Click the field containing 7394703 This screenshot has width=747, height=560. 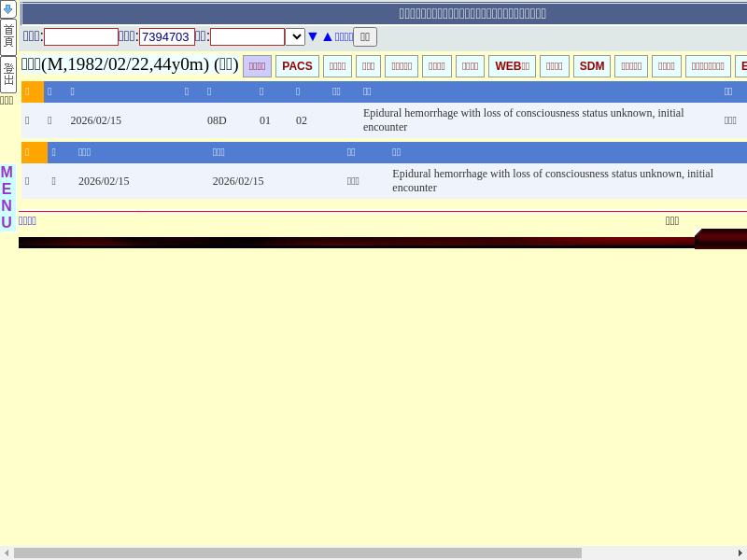click(166, 36)
